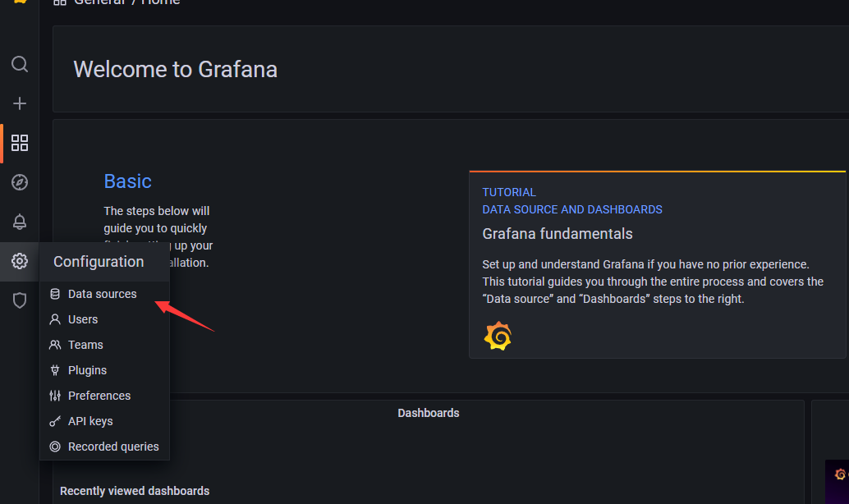Select Recorded queries menu entry

point(113,447)
